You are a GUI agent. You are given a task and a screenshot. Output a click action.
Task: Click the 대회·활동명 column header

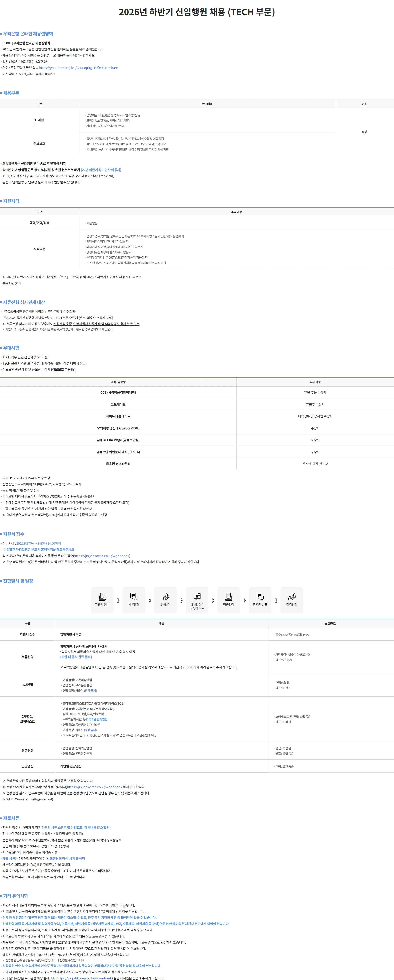click(x=118, y=382)
